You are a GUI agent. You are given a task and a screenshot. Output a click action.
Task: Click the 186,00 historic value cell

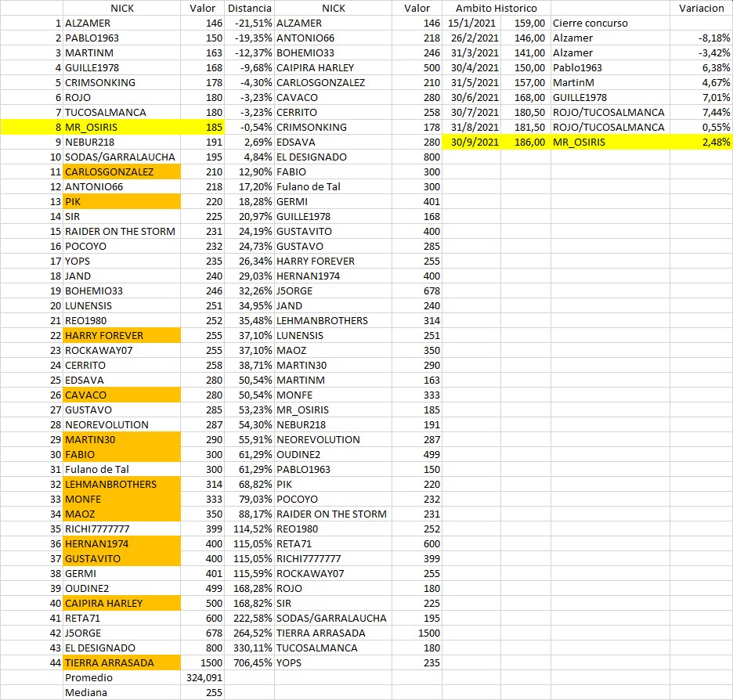click(x=529, y=142)
